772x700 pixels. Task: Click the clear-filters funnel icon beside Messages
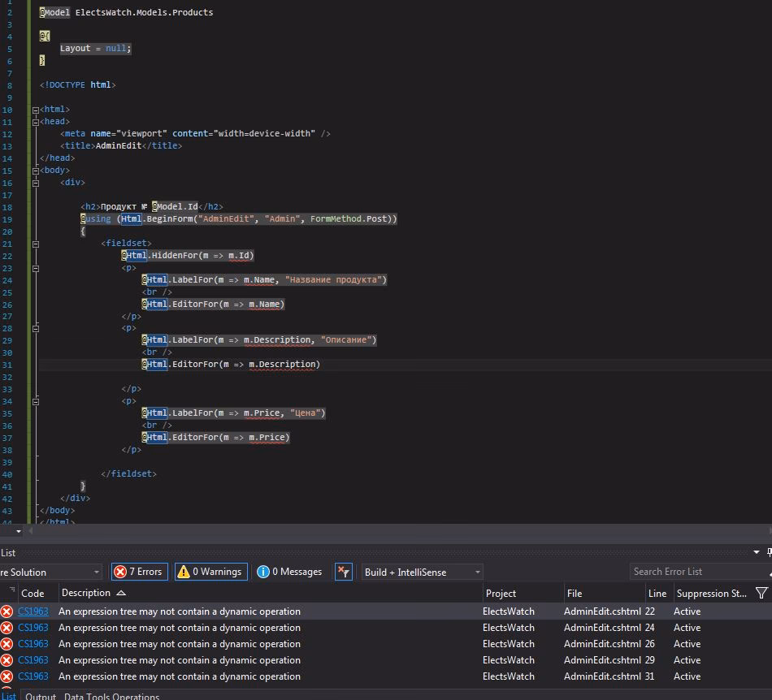344,572
